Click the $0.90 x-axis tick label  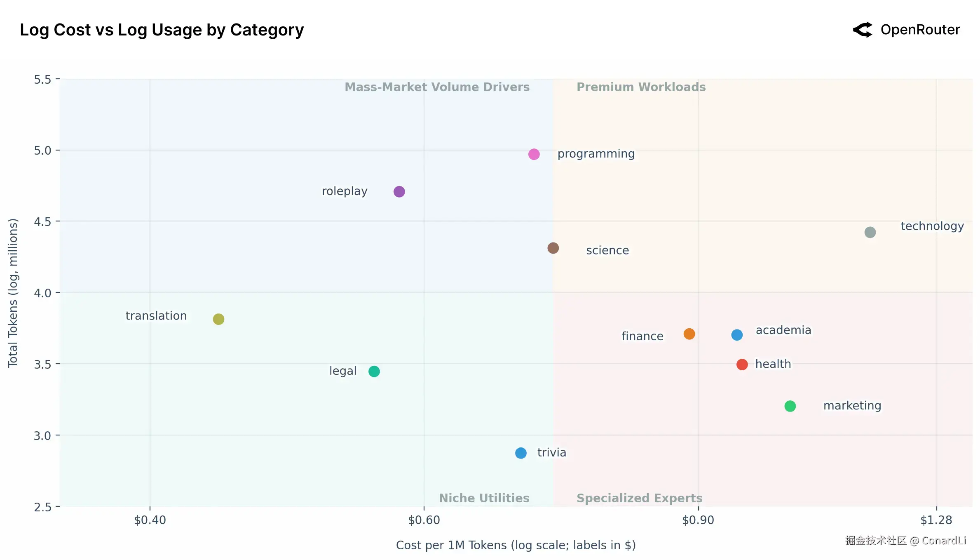[698, 520]
